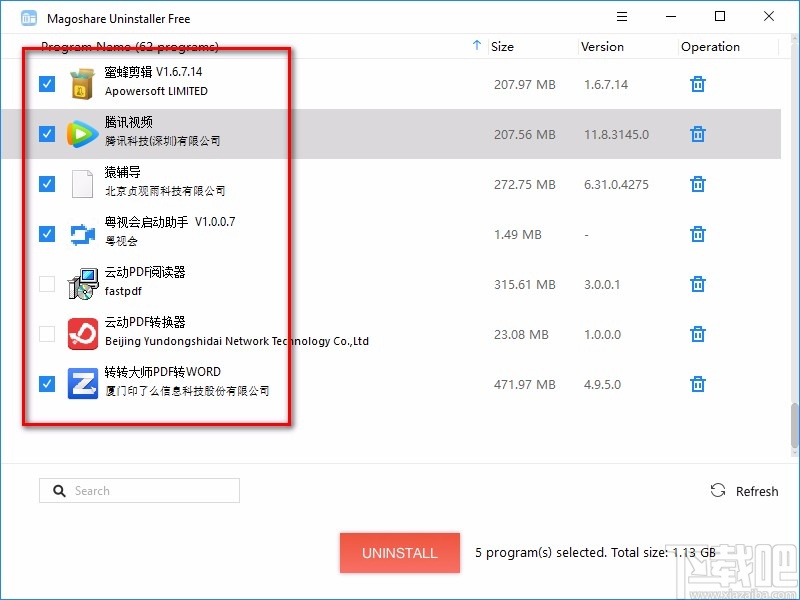Viewport: 800px width, 600px height.
Task: Click the Refresh label
Action: click(x=757, y=491)
